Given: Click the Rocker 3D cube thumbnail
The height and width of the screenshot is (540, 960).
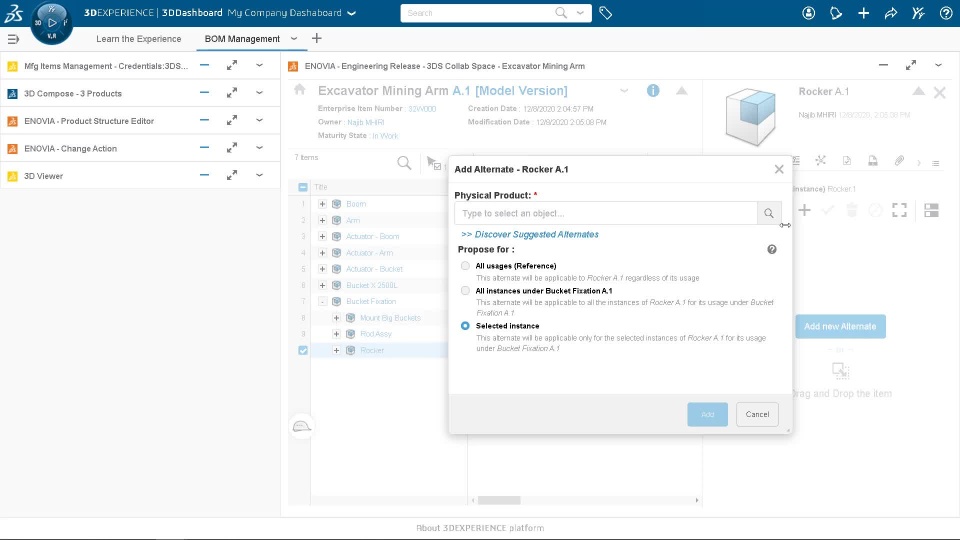Looking at the screenshot, I should click(x=751, y=117).
